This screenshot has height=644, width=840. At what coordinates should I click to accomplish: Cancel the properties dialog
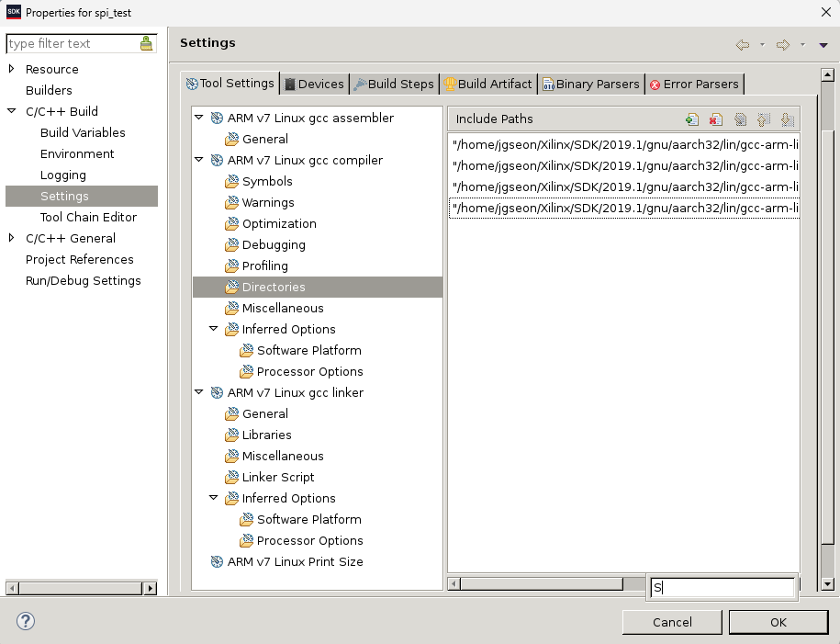point(671,622)
